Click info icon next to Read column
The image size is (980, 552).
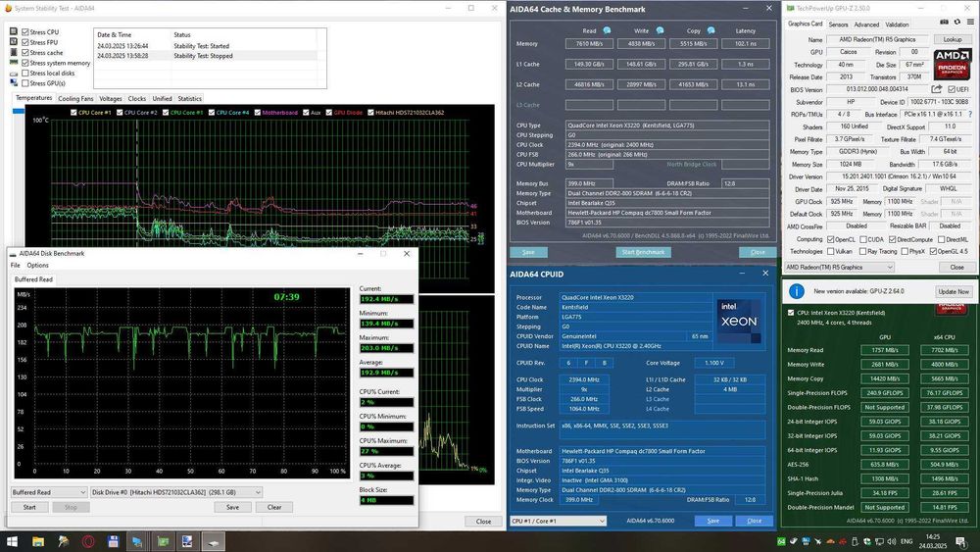click(x=607, y=30)
